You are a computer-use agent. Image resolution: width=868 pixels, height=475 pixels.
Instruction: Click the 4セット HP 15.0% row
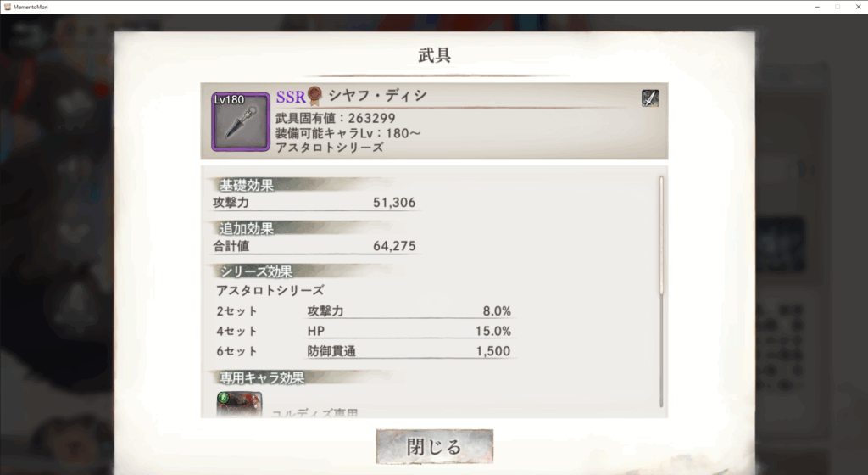point(364,331)
